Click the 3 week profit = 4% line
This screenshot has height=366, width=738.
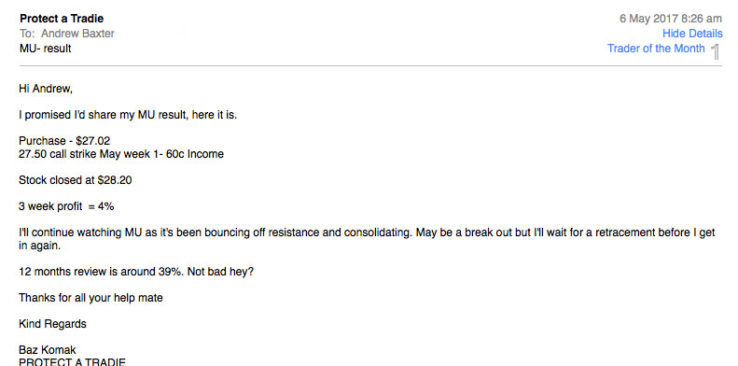66,206
